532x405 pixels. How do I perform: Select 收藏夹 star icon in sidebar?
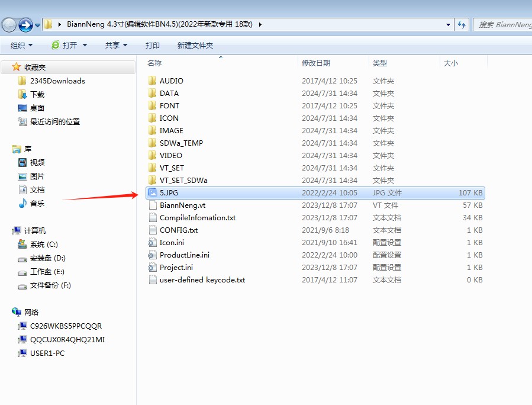point(16,67)
